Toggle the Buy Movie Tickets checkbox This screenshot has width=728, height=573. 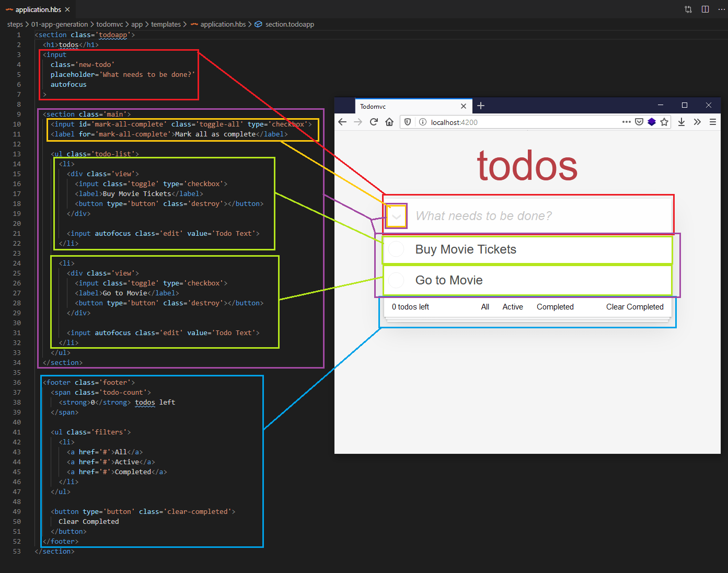[x=396, y=249]
